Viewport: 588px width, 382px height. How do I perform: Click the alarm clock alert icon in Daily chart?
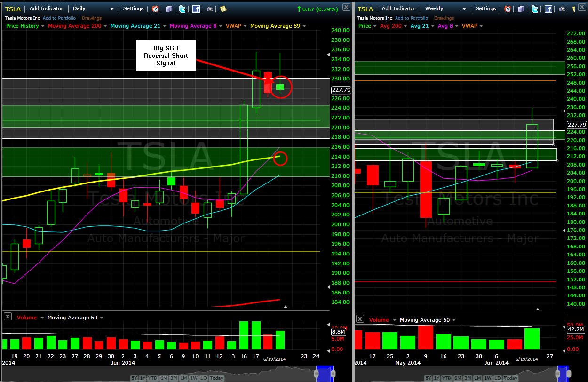click(155, 9)
